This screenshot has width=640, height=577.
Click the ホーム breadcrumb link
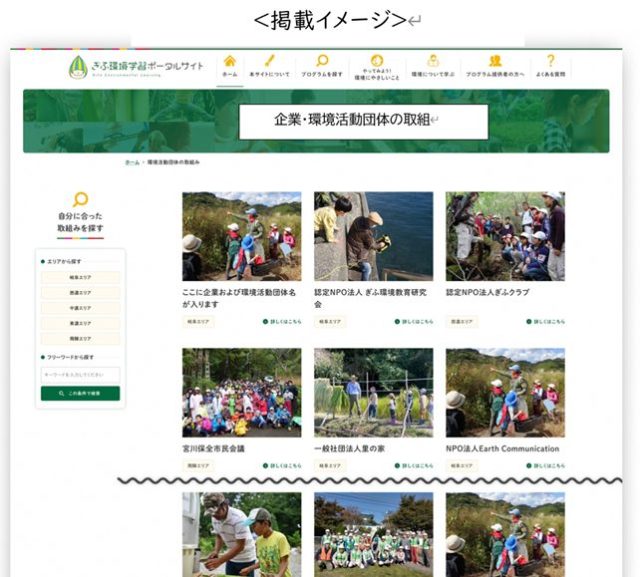coord(132,161)
